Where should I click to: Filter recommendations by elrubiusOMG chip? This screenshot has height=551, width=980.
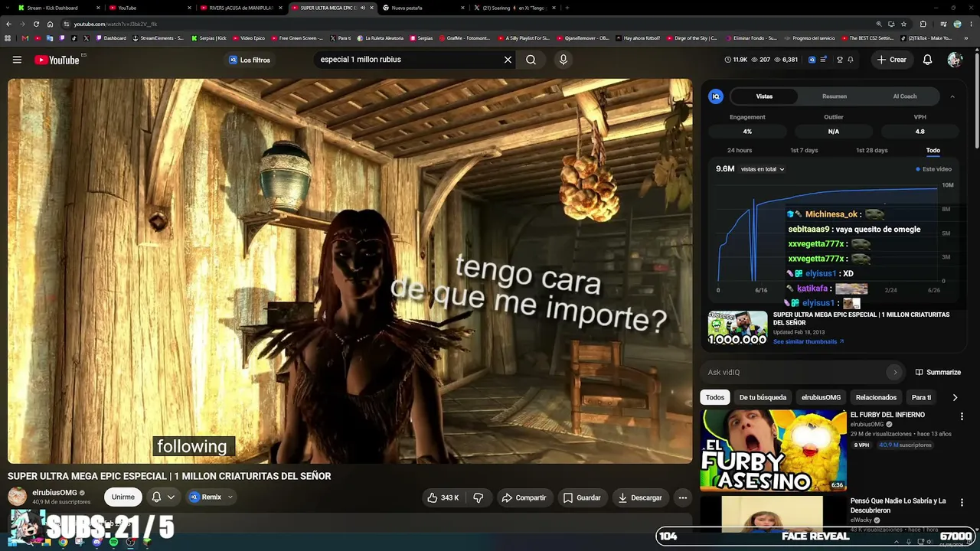821,397
